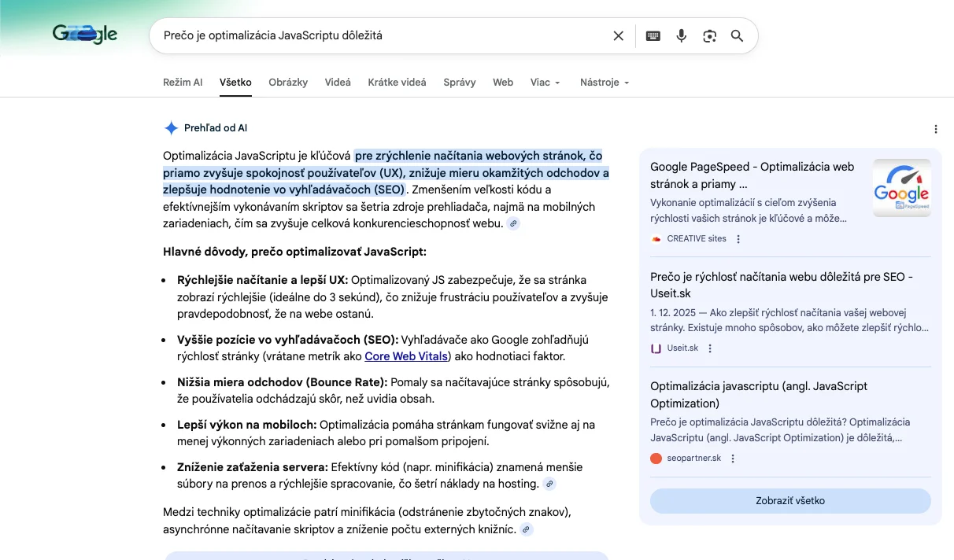The width and height of the screenshot is (954, 560).
Task: Start voice search with microphone icon
Action: pyautogui.click(x=682, y=35)
